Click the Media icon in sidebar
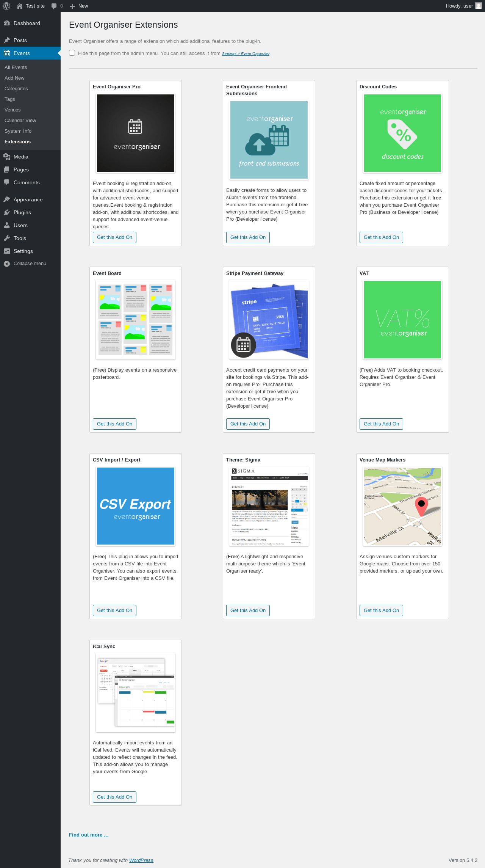Viewport: 485px width, 868px height. (7, 157)
